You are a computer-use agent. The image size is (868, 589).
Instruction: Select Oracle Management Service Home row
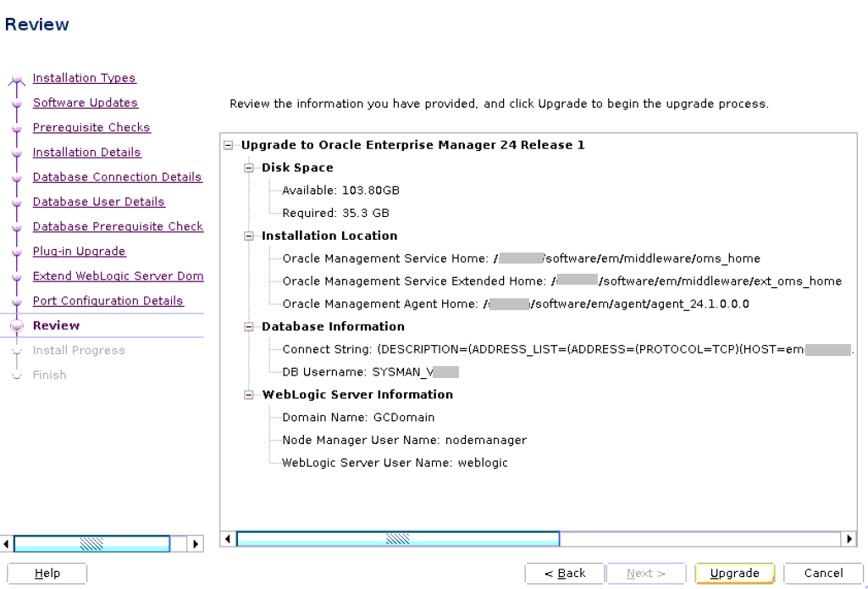[x=521, y=258]
